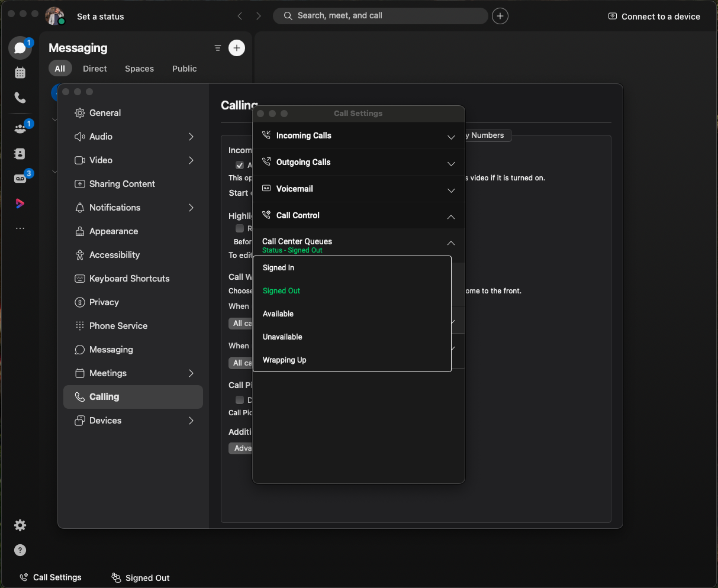
Task: Open Teams via the people icon
Action: (x=20, y=125)
